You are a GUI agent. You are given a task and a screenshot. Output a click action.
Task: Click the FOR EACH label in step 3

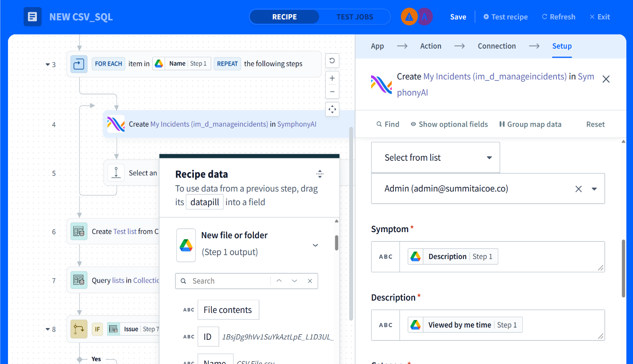coord(108,64)
